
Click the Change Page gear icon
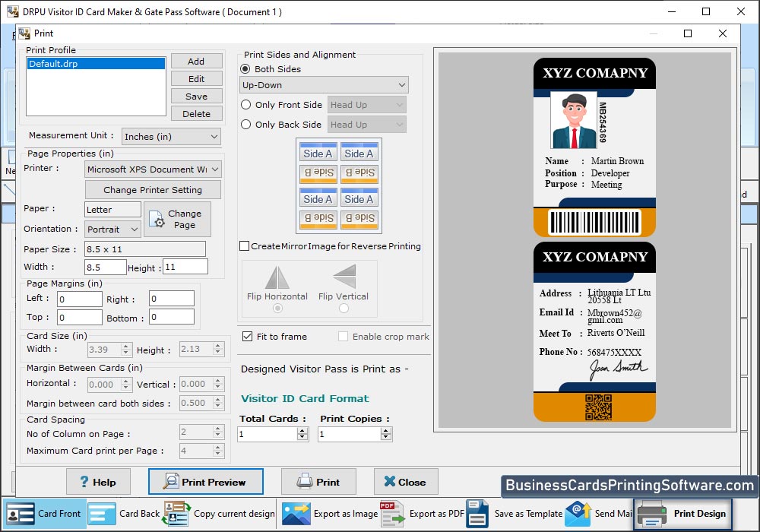[x=157, y=219]
